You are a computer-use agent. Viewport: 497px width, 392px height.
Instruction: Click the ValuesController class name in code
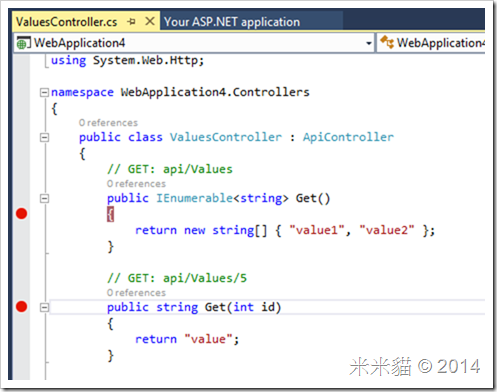[x=226, y=137]
